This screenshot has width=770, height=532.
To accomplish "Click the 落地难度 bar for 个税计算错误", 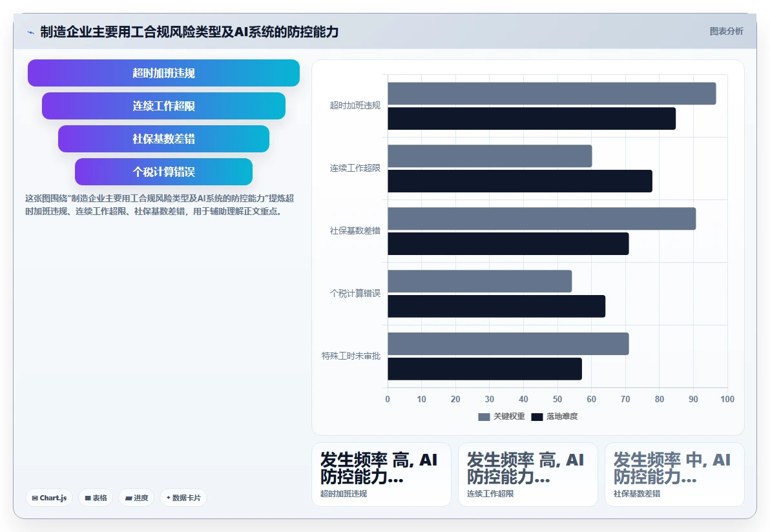I will pyautogui.click(x=497, y=306).
